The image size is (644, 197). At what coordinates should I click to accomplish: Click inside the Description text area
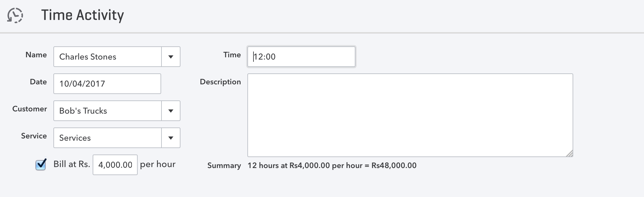tap(410, 115)
